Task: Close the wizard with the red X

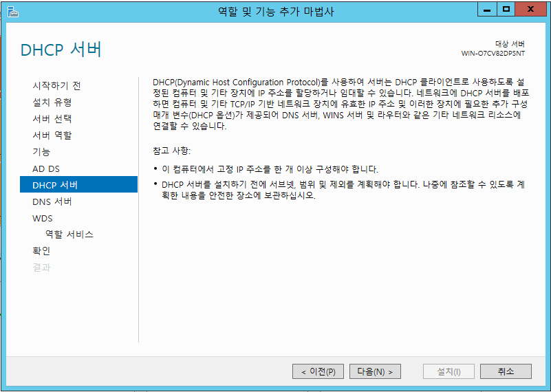Action: click(x=532, y=10)
